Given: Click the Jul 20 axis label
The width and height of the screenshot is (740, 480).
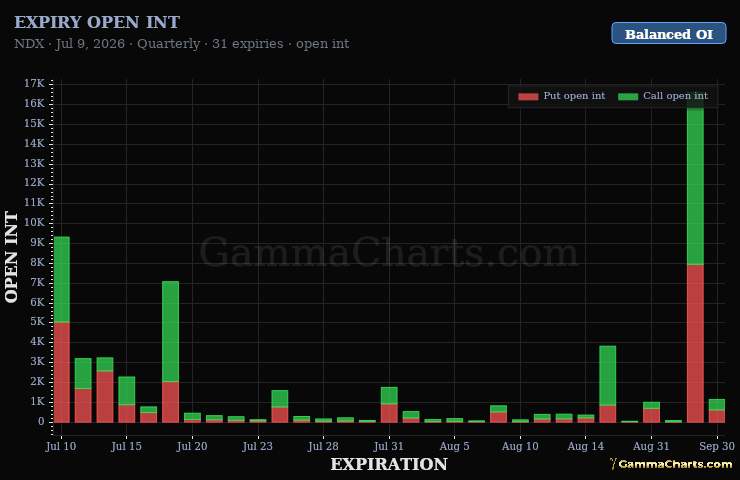Looking at the screenshot, I should (x=192, y=446).
